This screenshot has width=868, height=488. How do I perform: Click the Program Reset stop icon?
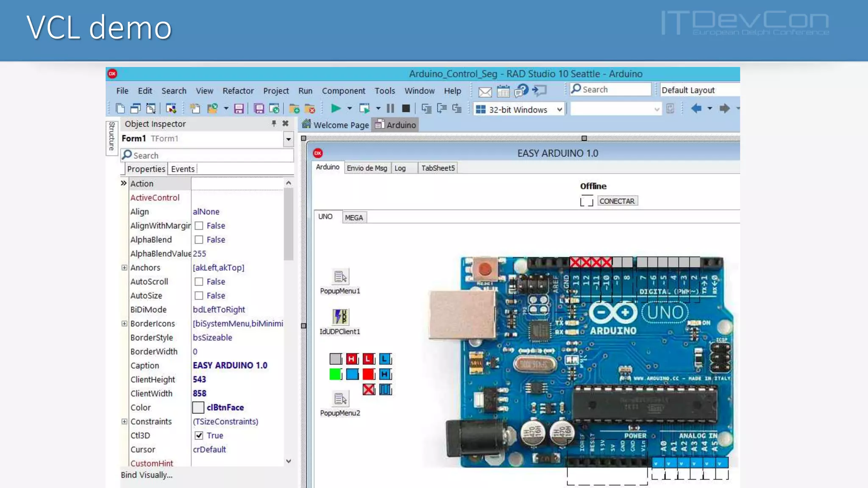click(406, 109)
